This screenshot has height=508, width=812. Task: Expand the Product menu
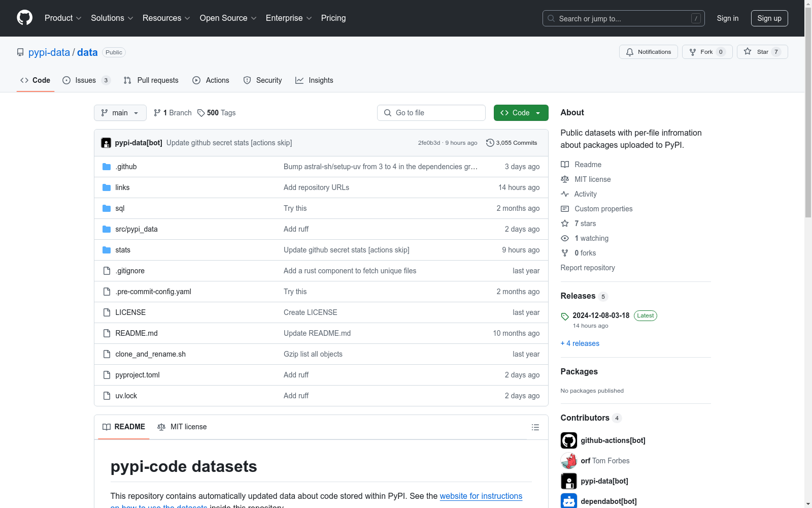click(63, 18)
